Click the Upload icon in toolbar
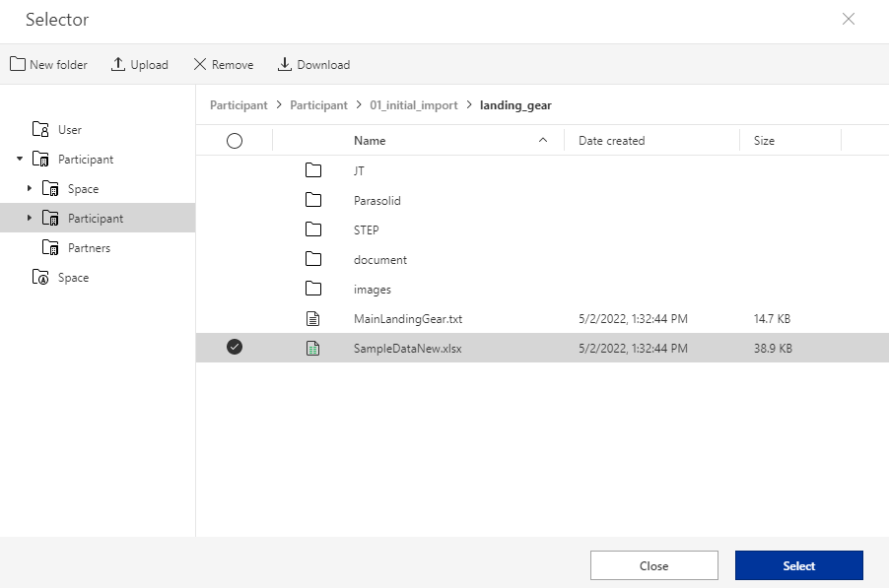 [x=118, y=64]
